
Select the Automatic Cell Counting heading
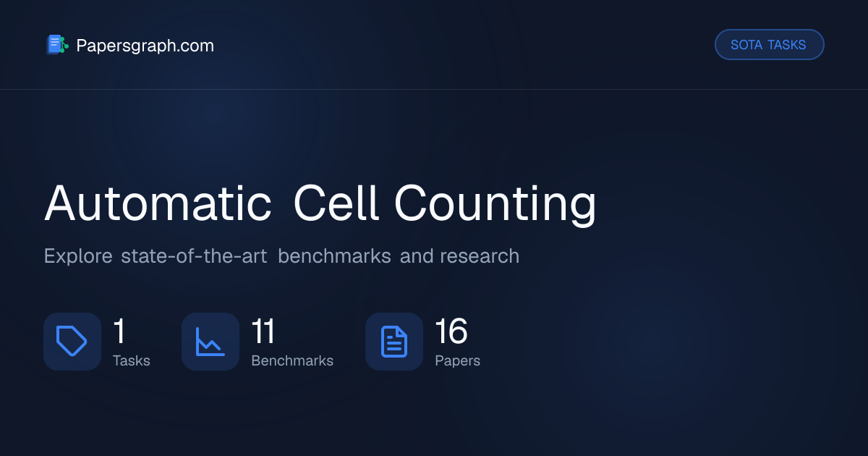[x=320, y=203]
